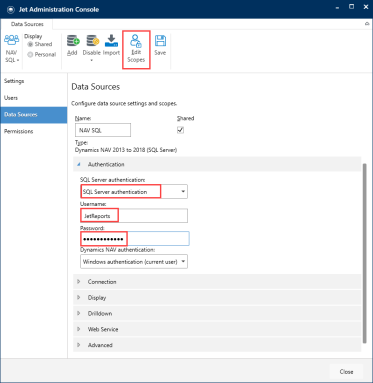Screen dimensions: 373x383
Task: Select Data Sources in the sidebar
Action: tap(34, 115)
